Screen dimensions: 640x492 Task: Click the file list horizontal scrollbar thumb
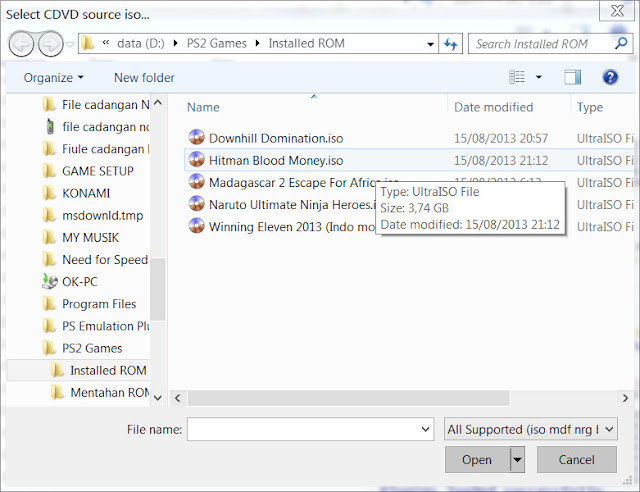tap(349, 398)
